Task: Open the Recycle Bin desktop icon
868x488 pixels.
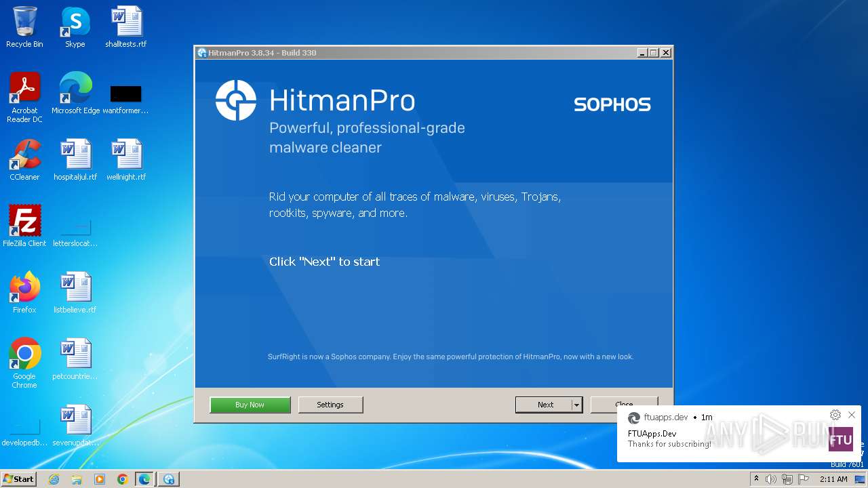Action: coord(24,27)
